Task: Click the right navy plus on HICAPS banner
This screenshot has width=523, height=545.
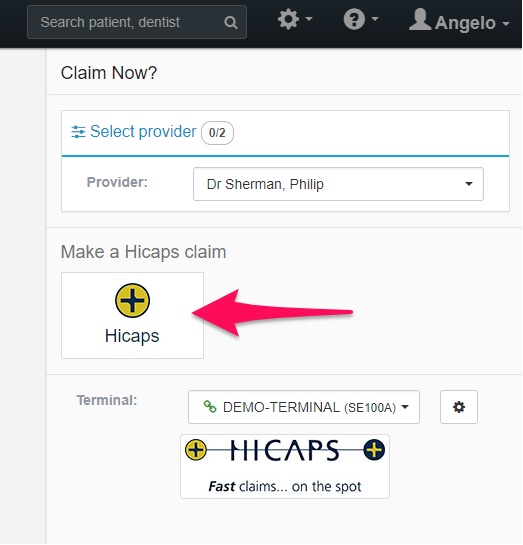Action: coord(374,450)
